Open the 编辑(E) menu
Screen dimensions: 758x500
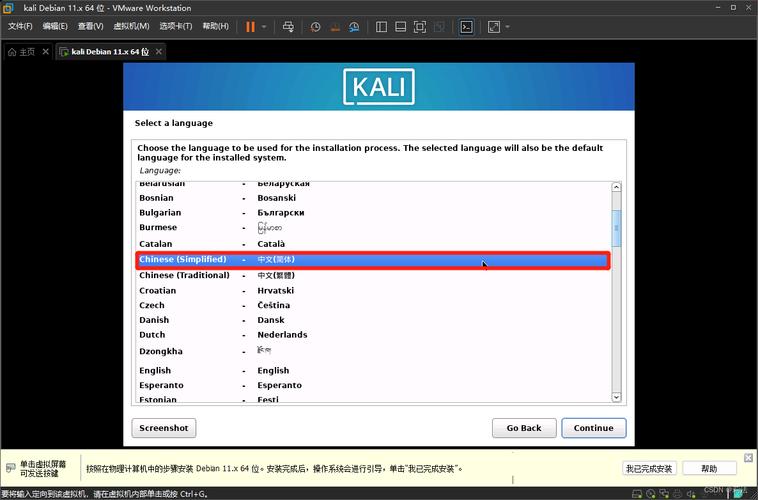55,26
